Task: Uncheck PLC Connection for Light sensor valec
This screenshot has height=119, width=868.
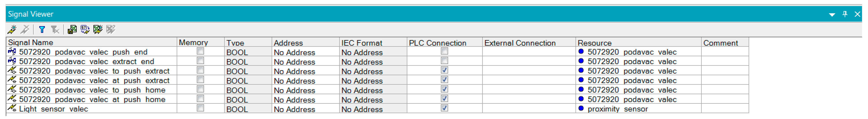Action: coord(444,108)
